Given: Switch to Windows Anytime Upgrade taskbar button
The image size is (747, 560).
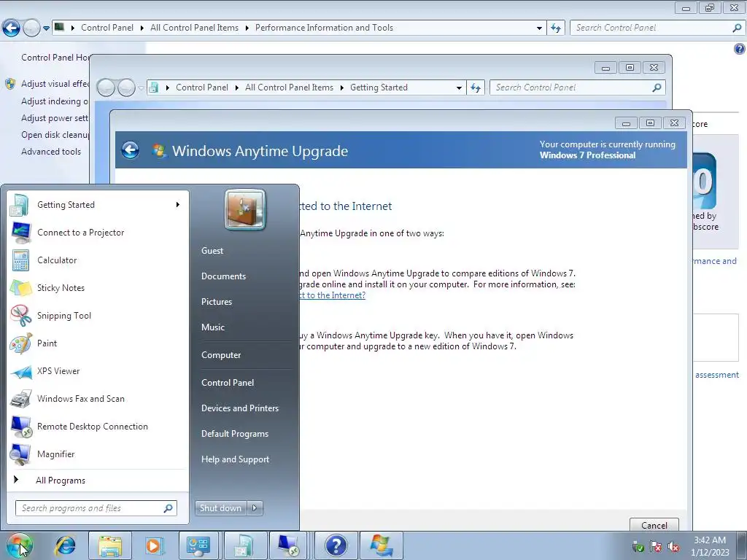Looking at the screenshot, I should point(382,545).
